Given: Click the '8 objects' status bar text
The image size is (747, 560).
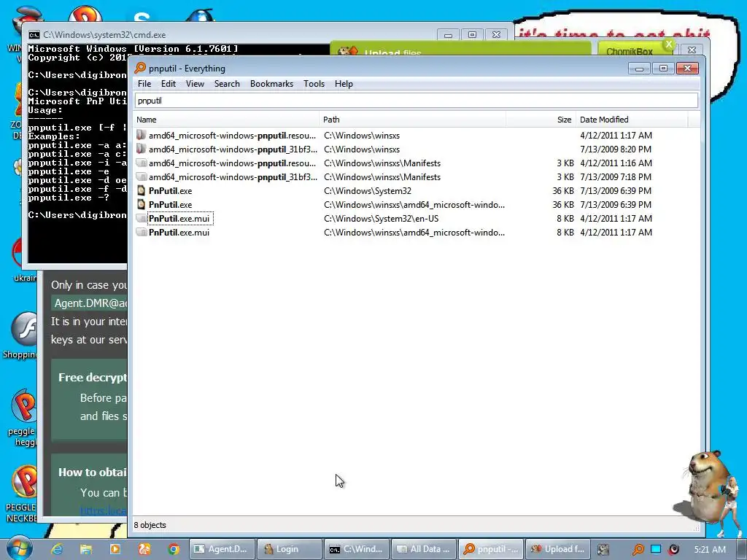Looking at the screenshot, I should click(x=150, y=525).
